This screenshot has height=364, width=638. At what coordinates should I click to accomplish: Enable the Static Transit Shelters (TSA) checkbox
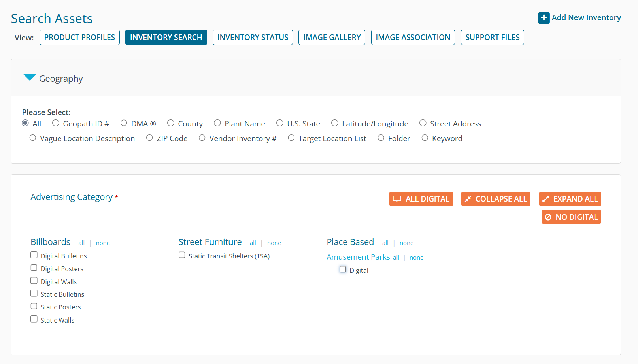tap(182, 255)
